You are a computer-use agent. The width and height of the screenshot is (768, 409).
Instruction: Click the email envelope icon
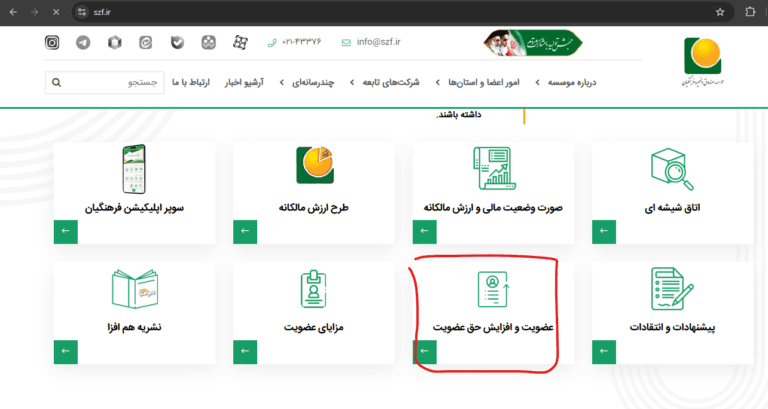[346, 43]
